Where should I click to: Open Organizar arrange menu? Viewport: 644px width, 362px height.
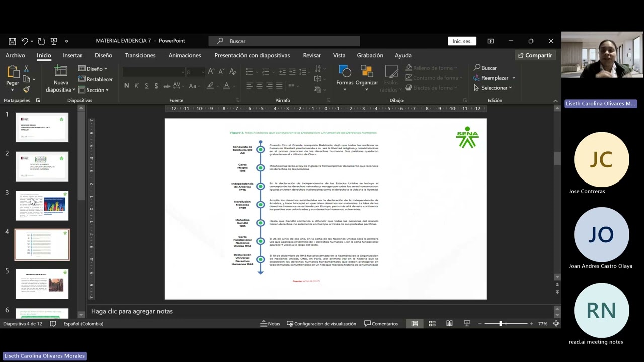(x=367, y=78)
